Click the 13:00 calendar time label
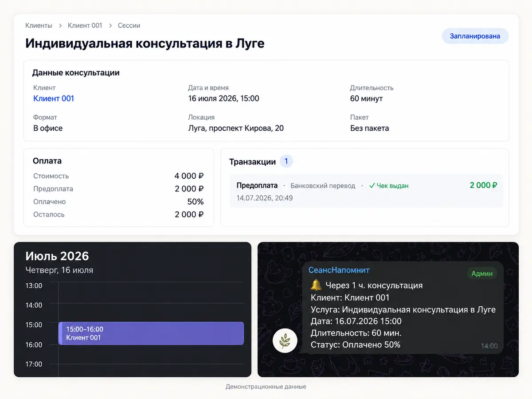Image resolution: width=532 pixels, height=399 pixels. point(34,286)
